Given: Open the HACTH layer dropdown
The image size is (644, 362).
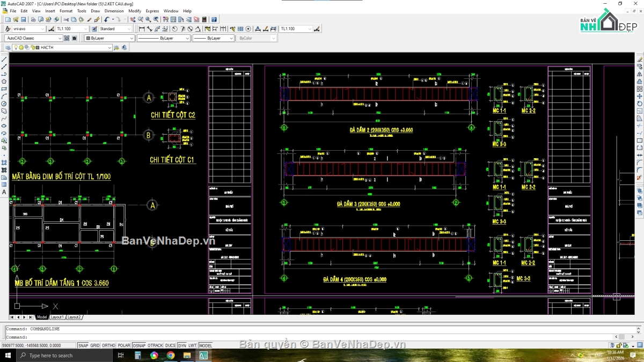Looking at the screenshot, I should click(62, 48).
